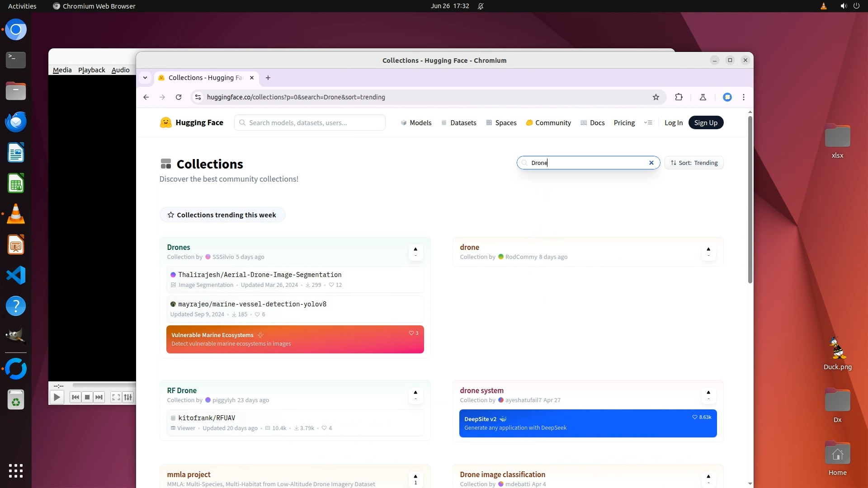Open the DeepSite v2 space card
Viewport: 868px width, 488px height.
coord(588,423)
